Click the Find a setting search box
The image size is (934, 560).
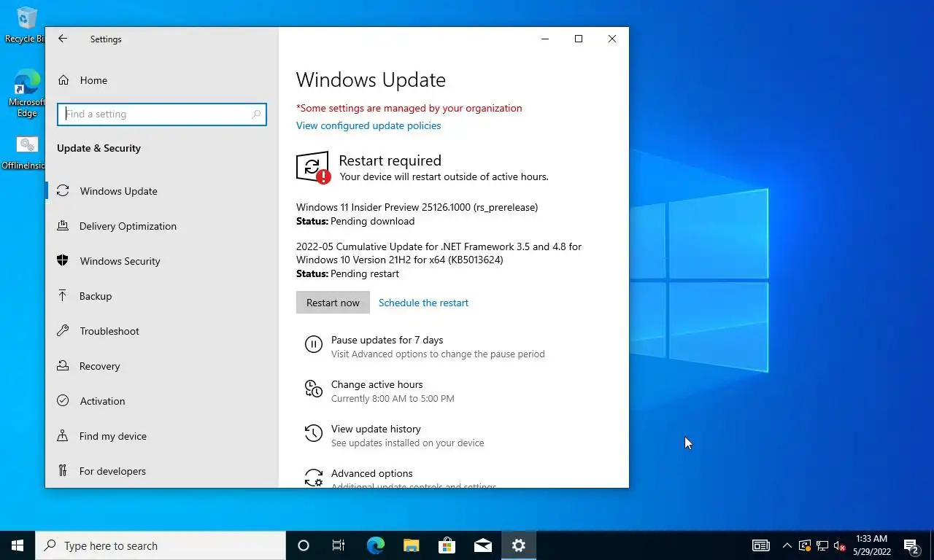[x=162, y=114]
